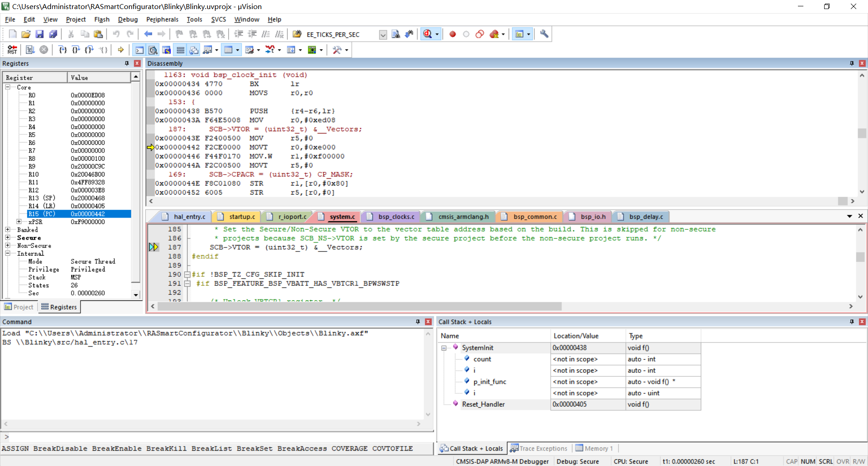This screenshot has height=466, width=868.
Task: Open the Memory 1 tab
Action: [594, 448]
